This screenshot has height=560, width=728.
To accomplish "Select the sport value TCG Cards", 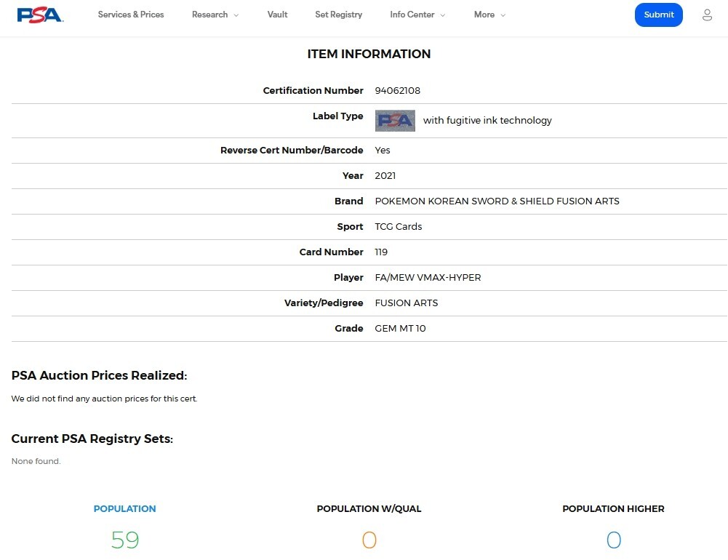I will [x=399, y=227].
